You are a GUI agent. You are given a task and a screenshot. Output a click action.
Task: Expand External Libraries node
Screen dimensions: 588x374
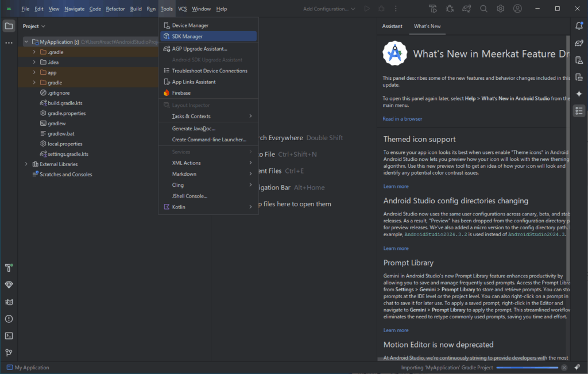point(26,164)
